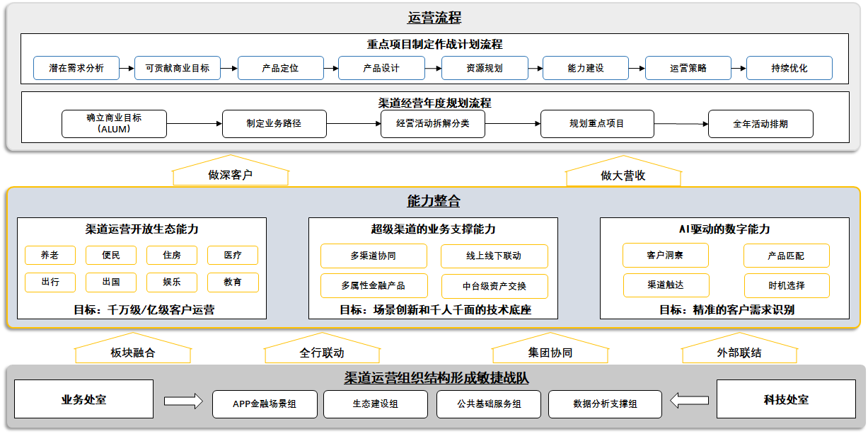
Task: Click the 运营流程 section title
Action: [434, 18]
